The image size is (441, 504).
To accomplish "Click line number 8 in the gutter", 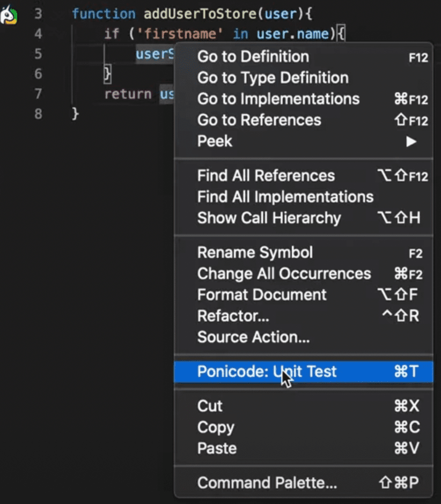I will coord(38,114).
